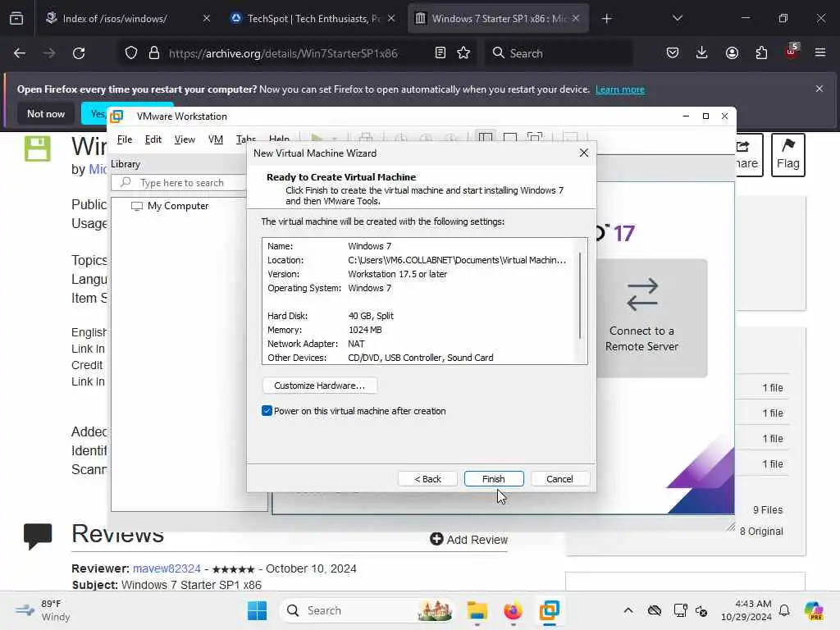Click the archive.org URL address bar
The height and width of the screenshot is (630, 840).
click(x=283, y=53)
